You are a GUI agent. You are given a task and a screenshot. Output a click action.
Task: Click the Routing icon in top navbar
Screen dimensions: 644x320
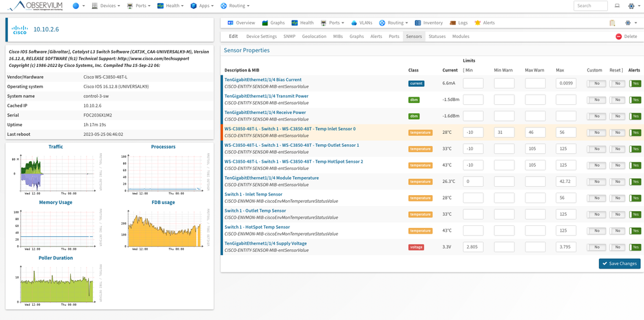click(224, 6)
